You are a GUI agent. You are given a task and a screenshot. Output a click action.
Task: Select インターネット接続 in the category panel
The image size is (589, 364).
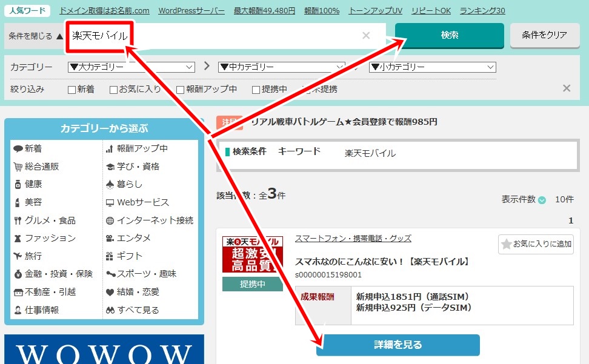[x=155, y=220]
